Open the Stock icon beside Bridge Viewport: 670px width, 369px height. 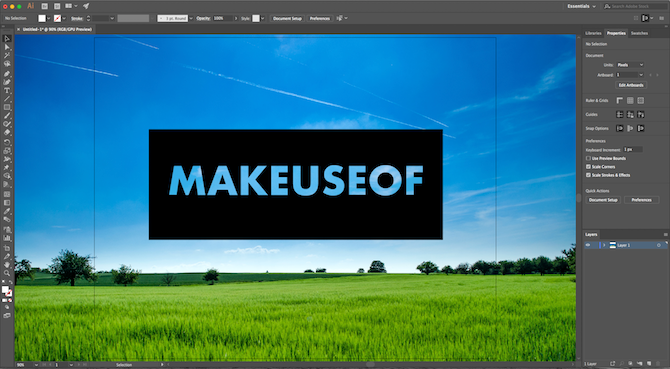tap(56, 6)
